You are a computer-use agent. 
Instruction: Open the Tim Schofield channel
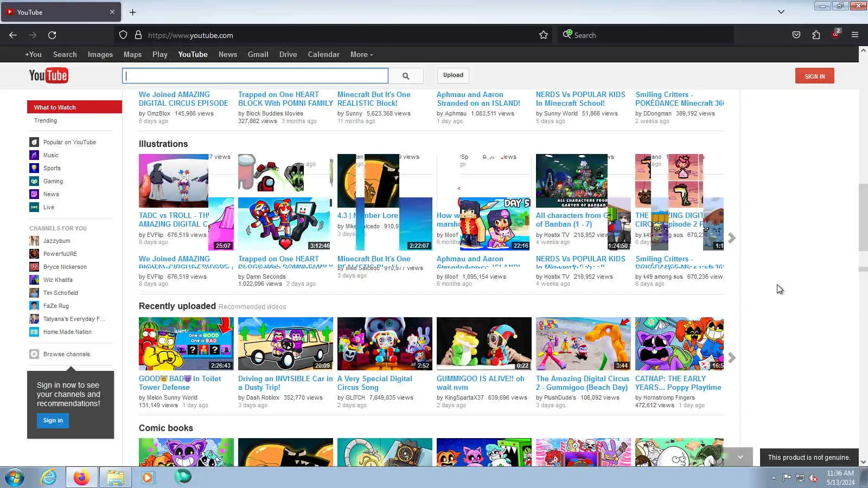pos(61,293)
